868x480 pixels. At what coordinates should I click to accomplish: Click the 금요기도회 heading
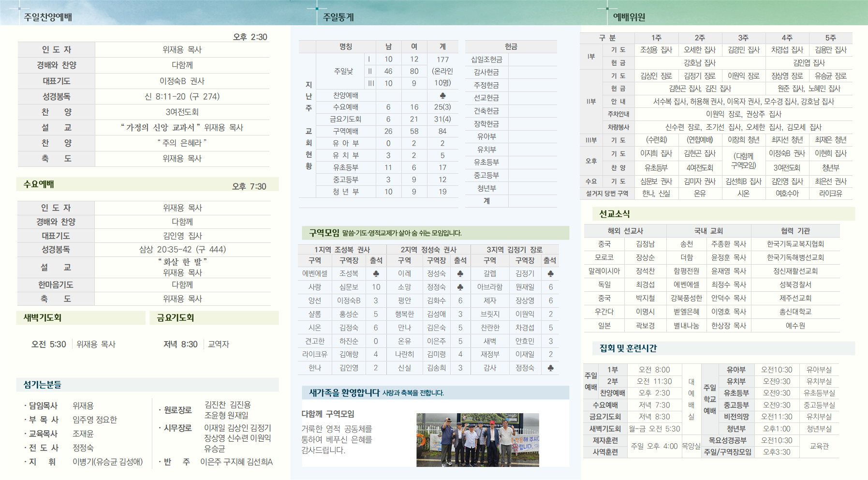click(175, 318)
